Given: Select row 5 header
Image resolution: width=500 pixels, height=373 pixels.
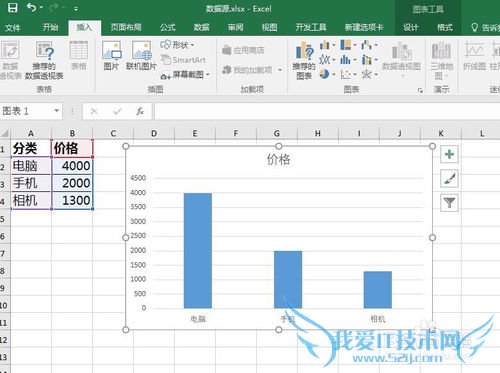Looking at the screenshot, I should (x=5, y=219).
